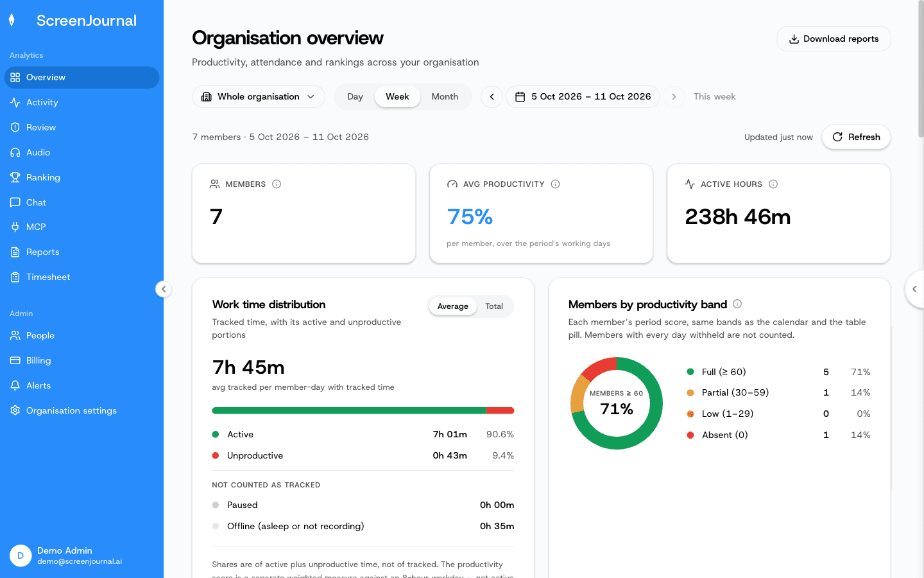Click the green Active segment of distribution bar
The image size is (924, 578).
348,410
